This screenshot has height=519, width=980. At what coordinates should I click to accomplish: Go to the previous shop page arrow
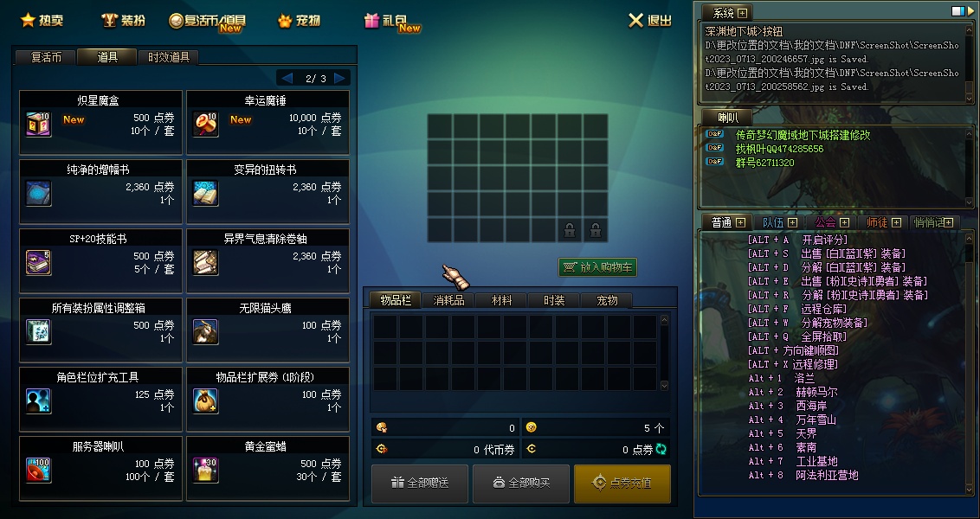point(287,78)
